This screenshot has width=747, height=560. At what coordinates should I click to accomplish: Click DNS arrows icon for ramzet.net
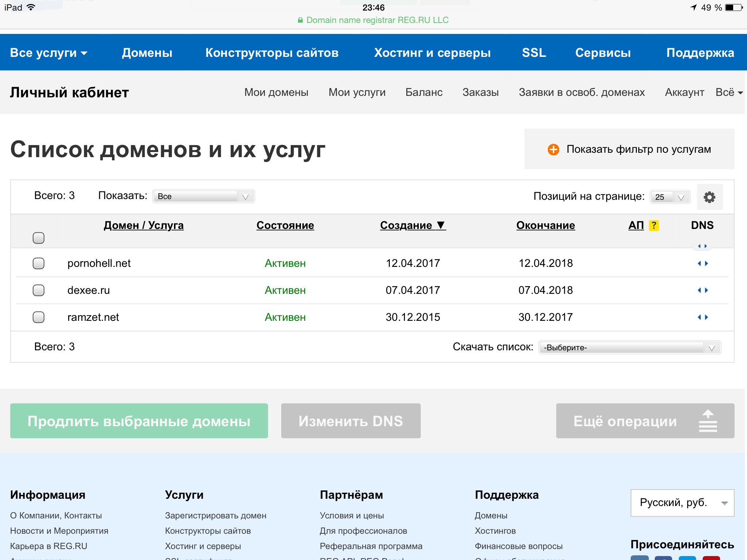point(703,317)
